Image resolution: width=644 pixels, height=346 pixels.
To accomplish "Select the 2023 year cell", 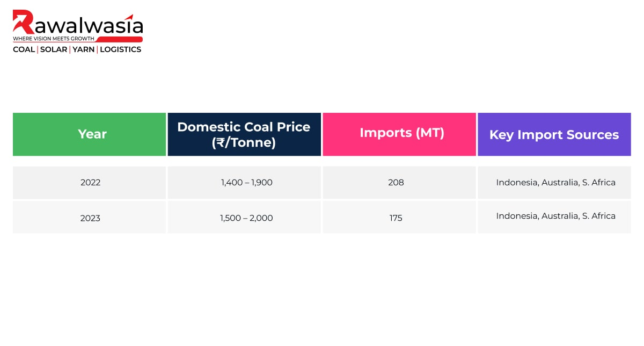I will [89, 218].
